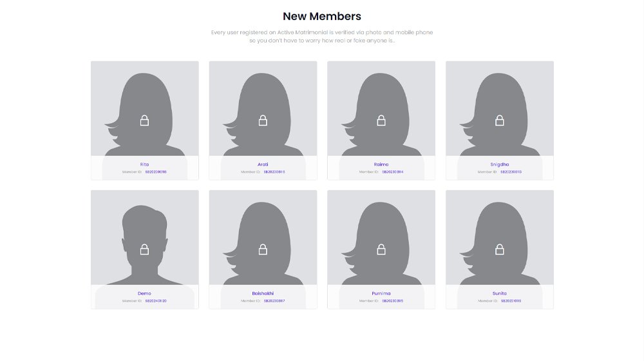Click the lock icon on Rita's photo

pyautogui.click(x=144, y=121)
